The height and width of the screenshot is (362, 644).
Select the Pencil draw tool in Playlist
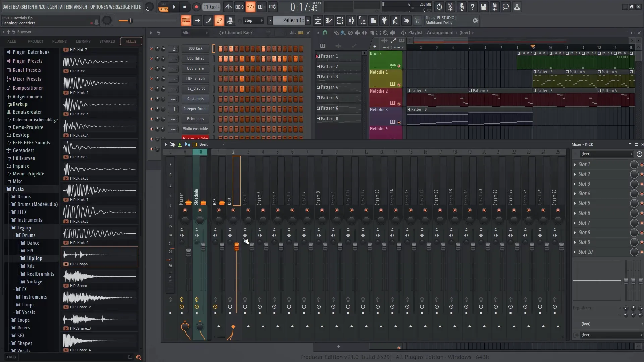(336, 33)
